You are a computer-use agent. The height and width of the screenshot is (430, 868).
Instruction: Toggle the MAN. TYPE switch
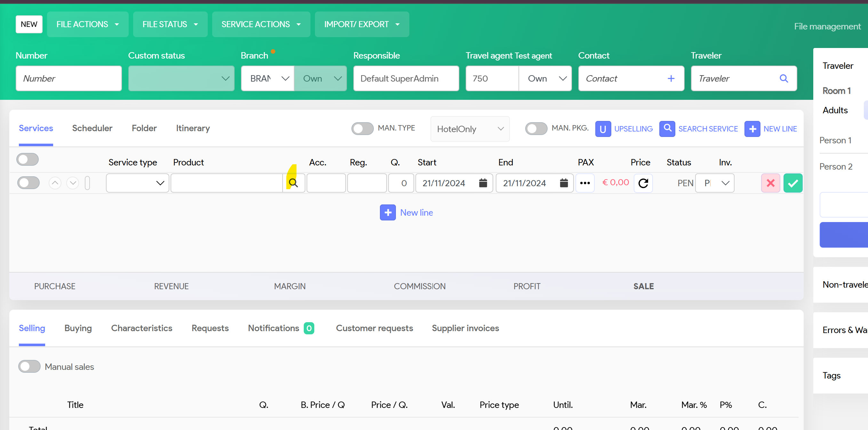(x=362, y=128)
